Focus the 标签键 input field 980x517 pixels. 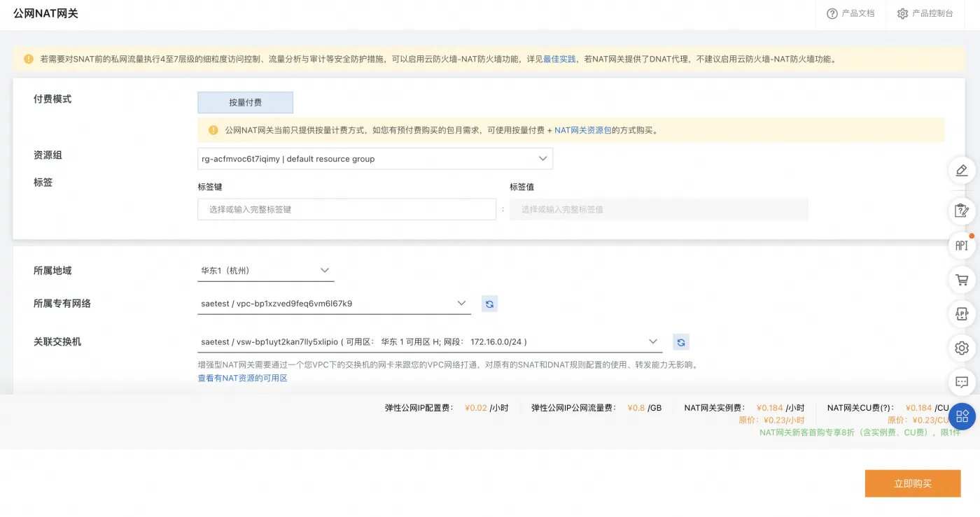tap(346, 209)
